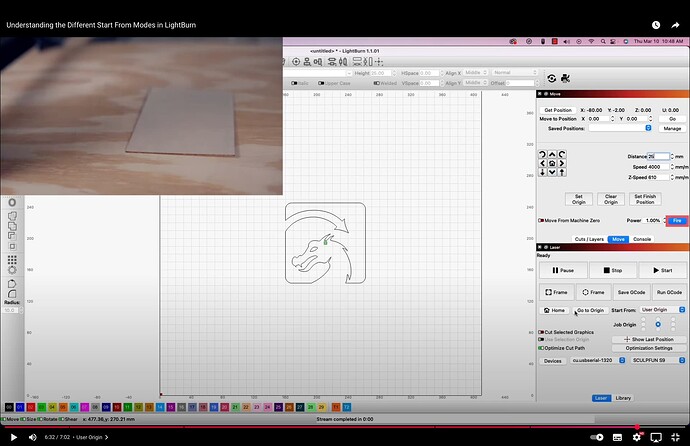This screenshot has width=690, height=446.
Task: Click the Show Last Position button
Action: click(650, 340)
